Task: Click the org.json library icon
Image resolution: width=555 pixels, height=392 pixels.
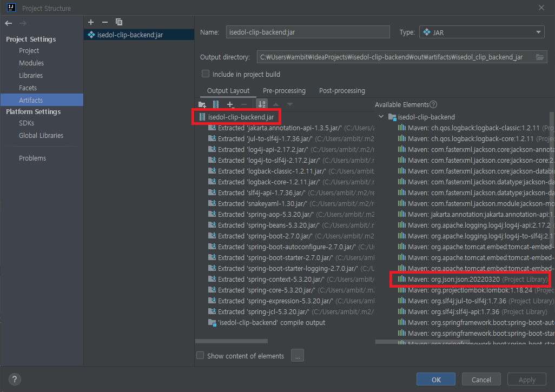Action: [401, 279]
